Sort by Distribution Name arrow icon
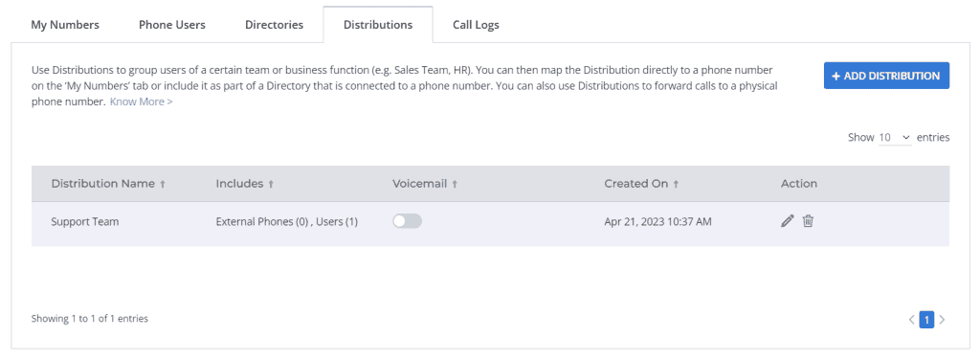The image size is (980, 360). click(163, 185)
